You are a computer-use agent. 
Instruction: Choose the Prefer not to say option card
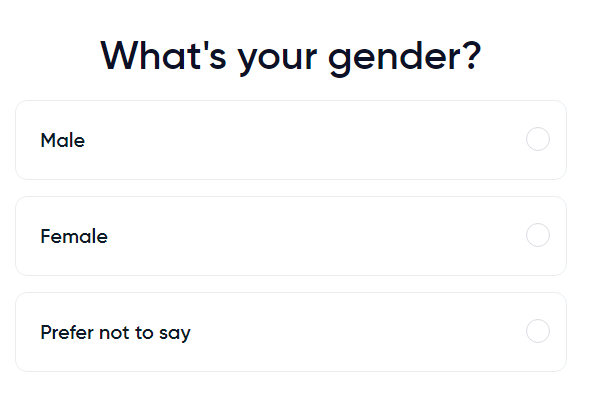click(x=291, y=332)
